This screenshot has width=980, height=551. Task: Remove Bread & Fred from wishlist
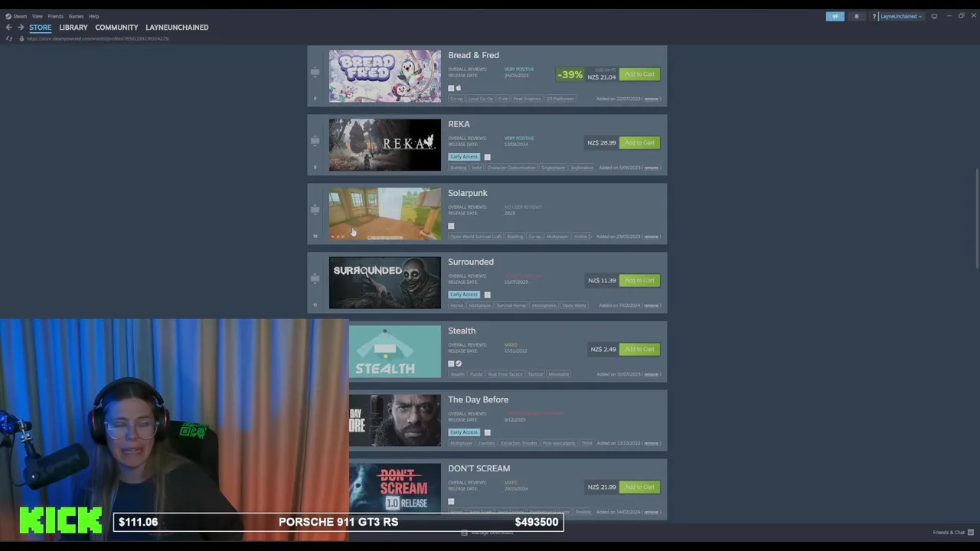(651, 99)
